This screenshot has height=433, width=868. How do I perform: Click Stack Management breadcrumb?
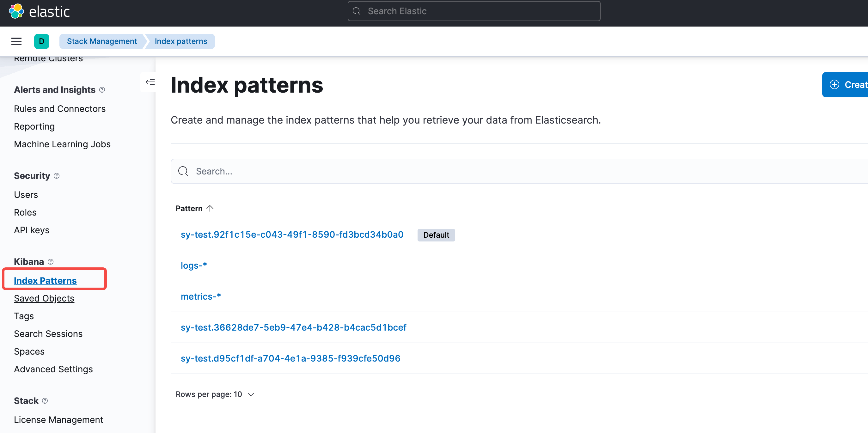coord(102,41)
